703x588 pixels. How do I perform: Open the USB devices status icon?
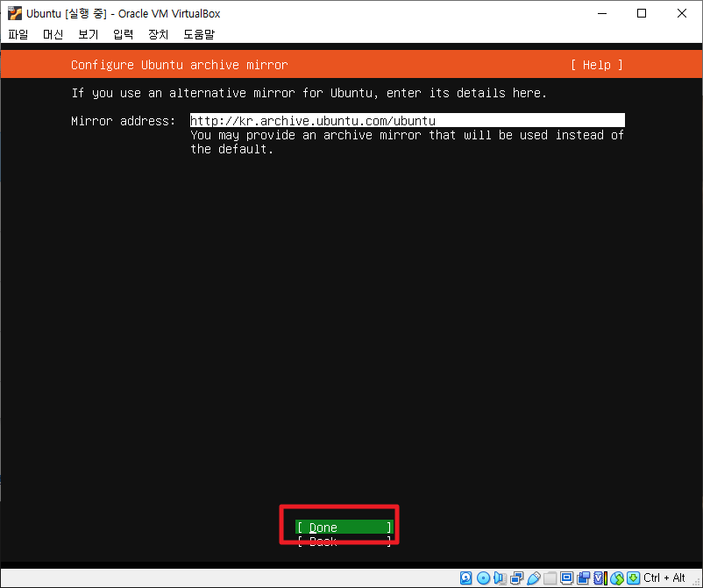534,578
